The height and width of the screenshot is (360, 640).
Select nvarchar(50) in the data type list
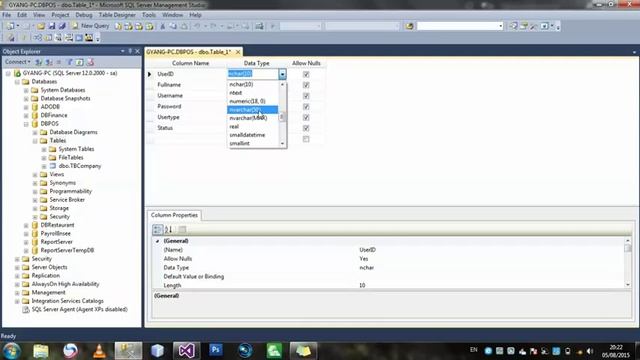tap(253, 110)
